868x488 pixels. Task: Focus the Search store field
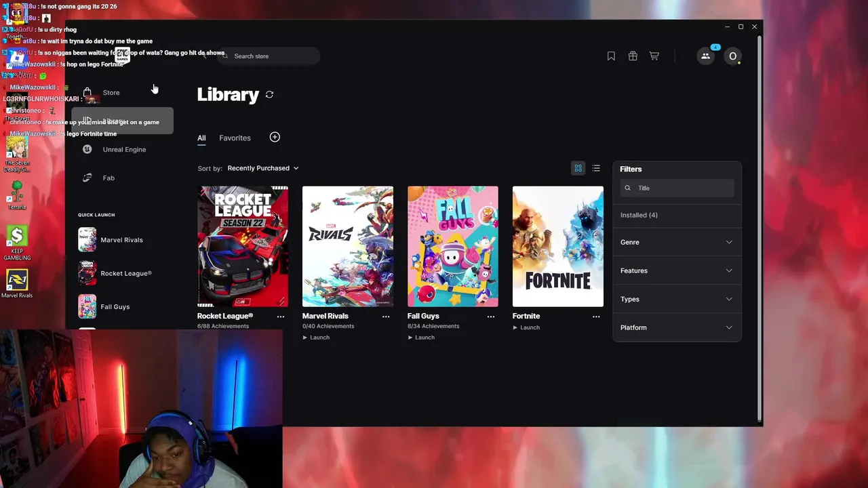[269, 56]
